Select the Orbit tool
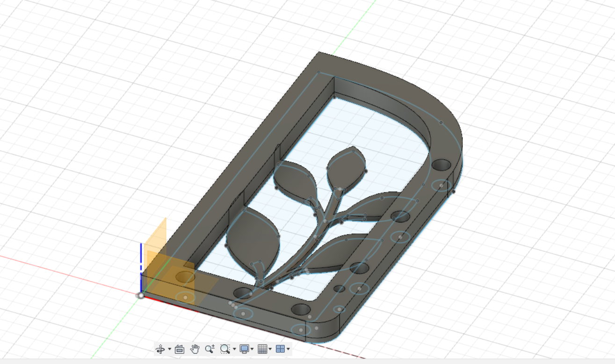Screen dimensions: 615x364 [x=160, y=349]
